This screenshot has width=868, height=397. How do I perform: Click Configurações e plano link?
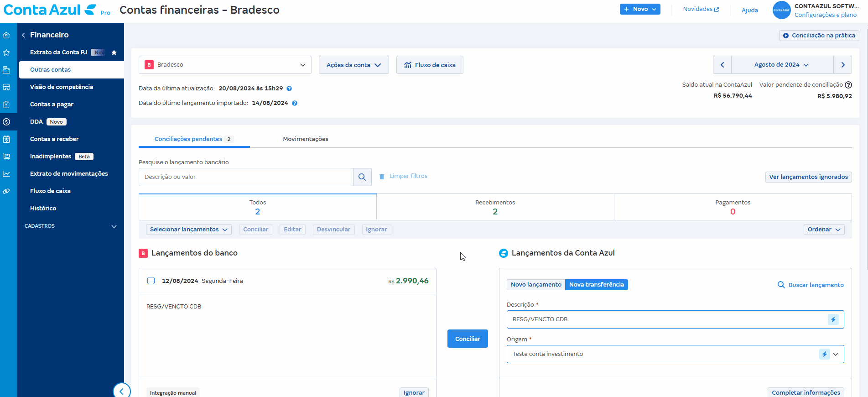pyautogui.click(x=825, y=15)
